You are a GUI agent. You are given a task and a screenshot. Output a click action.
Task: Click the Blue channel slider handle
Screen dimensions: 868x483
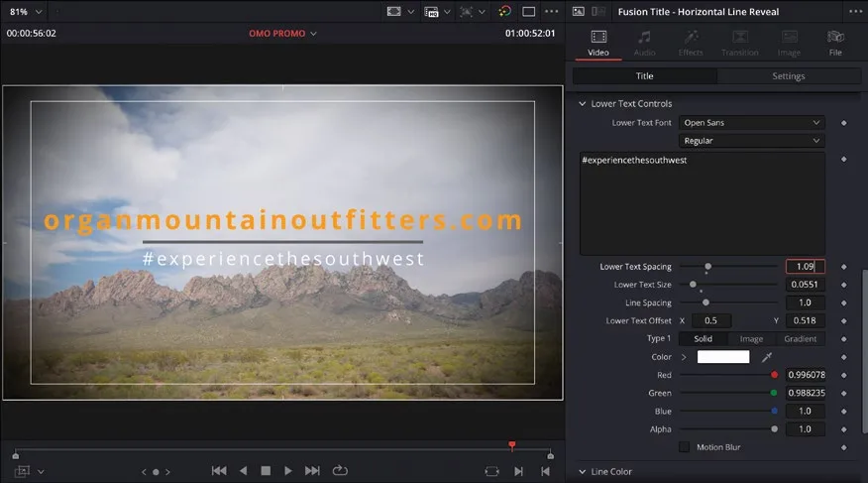775,411
